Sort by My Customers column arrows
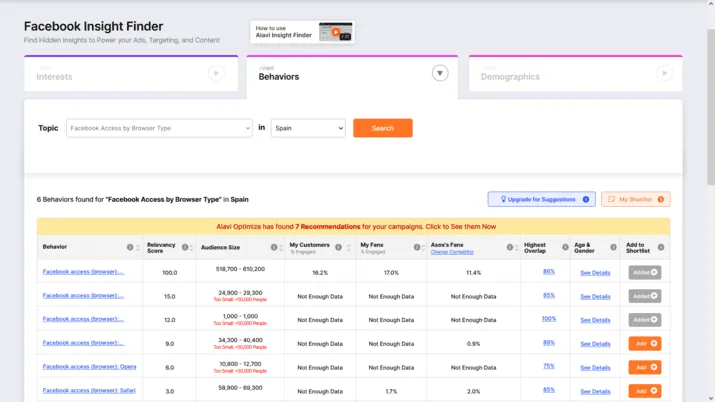The image size is (715, 402). 349,247
